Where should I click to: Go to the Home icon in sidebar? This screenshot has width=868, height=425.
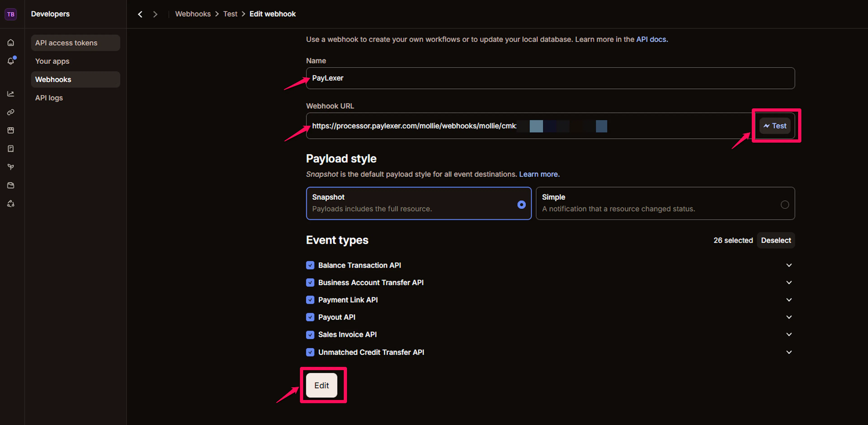[11, 43]
